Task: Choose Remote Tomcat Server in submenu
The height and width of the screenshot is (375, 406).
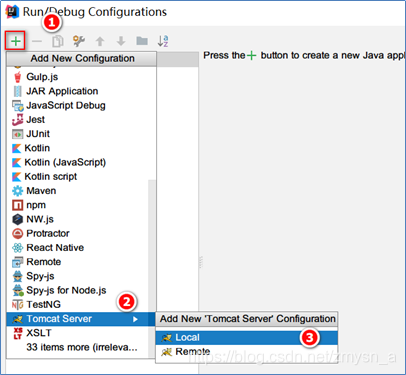Action: point(247,352)
